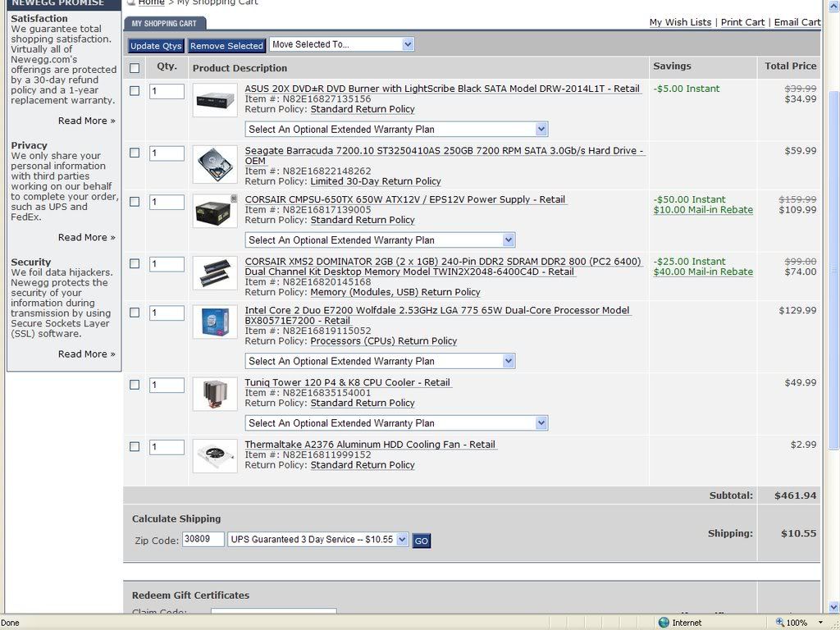Open the CORSAIR CMPSU-650TX product link
Image resolution: width=840 pixels, height=630 pixels.
pos(405,200)
